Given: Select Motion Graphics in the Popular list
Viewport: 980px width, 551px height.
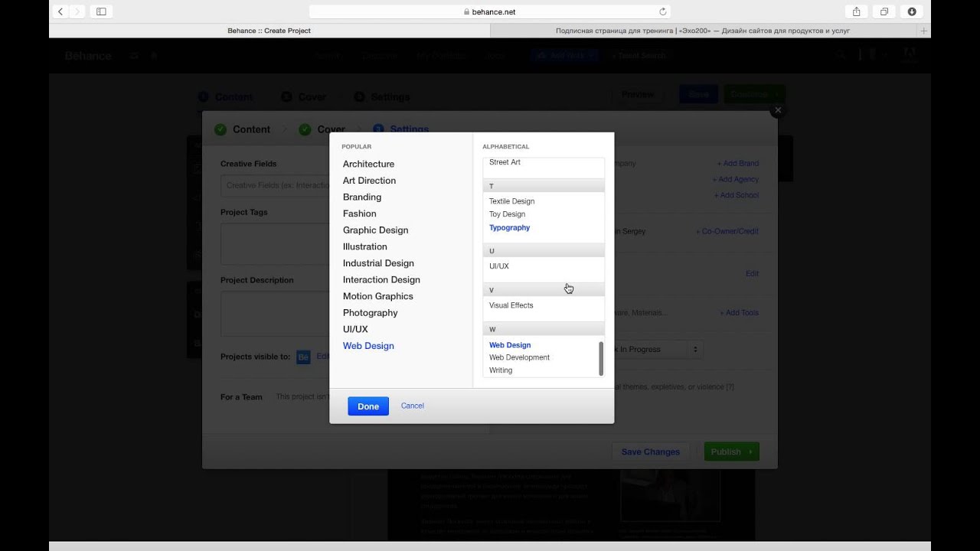Looking at the screenshot, I should point(377,296).
